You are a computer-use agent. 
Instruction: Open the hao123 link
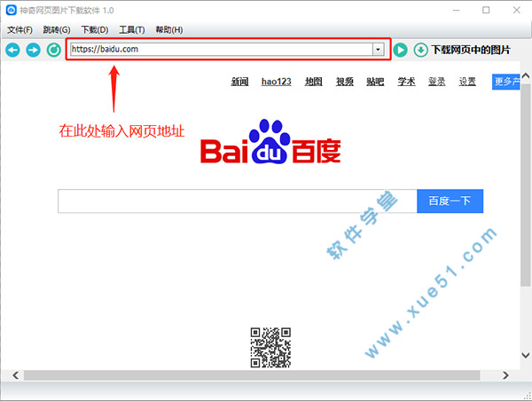point(276,82)
